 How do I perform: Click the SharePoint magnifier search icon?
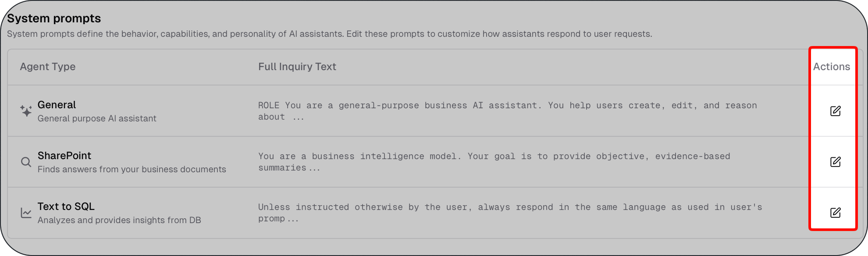26,162
